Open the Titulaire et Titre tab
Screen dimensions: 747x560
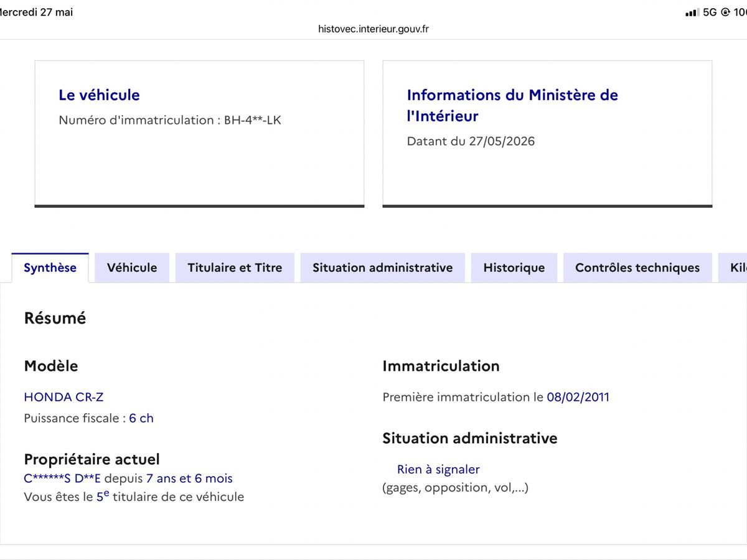[235, 268]
